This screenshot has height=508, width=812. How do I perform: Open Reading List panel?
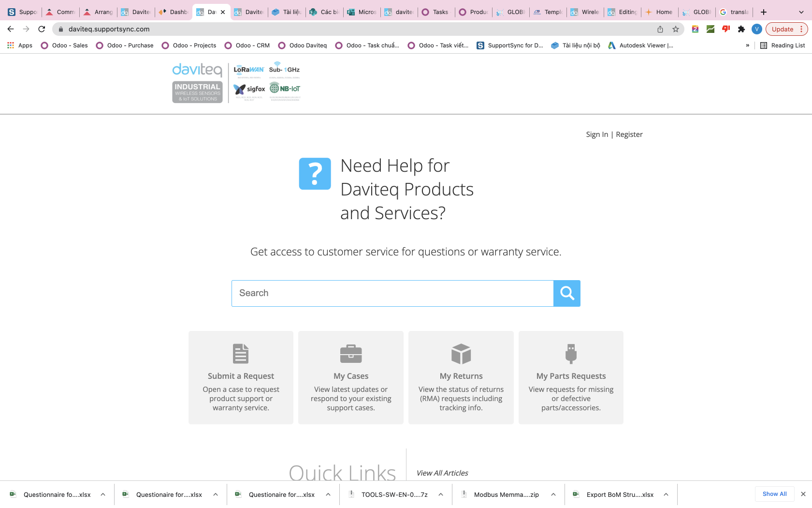783,45
